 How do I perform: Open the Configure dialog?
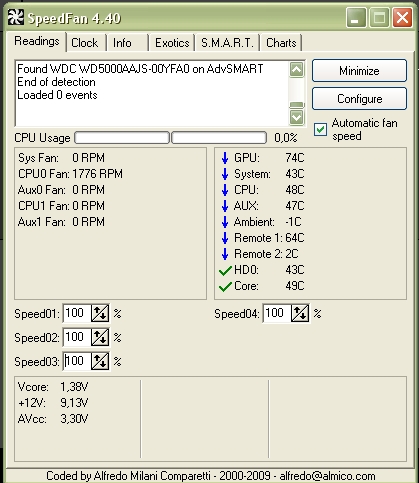pos(359,99)
